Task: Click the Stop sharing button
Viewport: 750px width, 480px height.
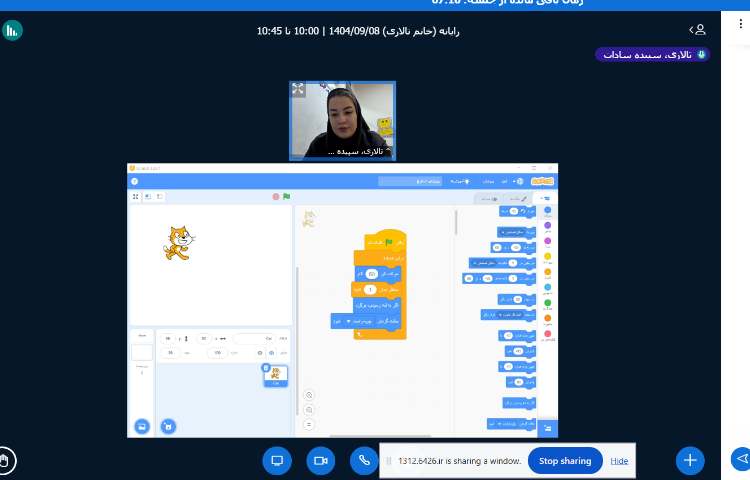Action: pos(565,461)
